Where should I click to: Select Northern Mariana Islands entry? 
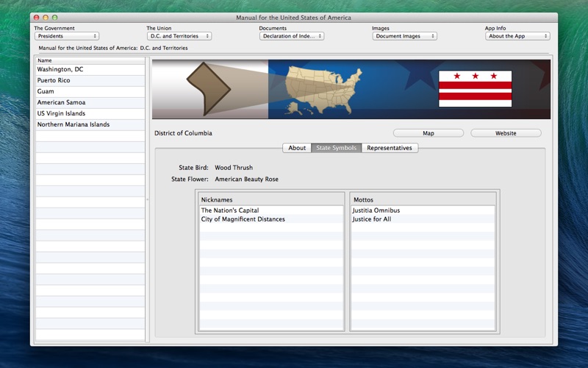coord(73,124)
